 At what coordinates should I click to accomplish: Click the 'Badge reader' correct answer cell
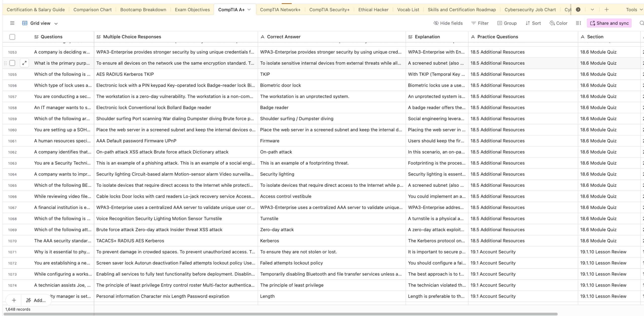coord(332,107)
